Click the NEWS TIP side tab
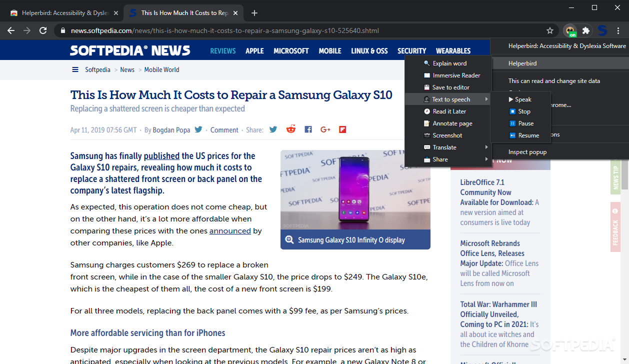This screenshot has width=629, height=364. pos(615,176)
